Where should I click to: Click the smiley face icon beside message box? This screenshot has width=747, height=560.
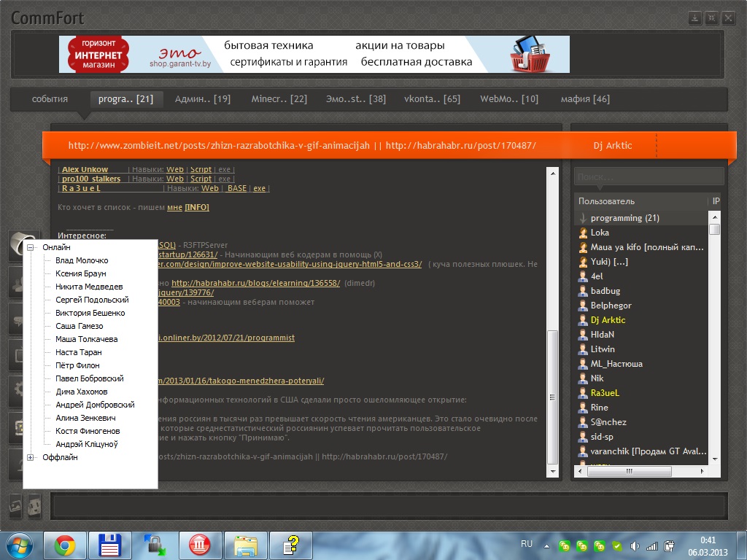pyautogui.click(x=34, y=505)
